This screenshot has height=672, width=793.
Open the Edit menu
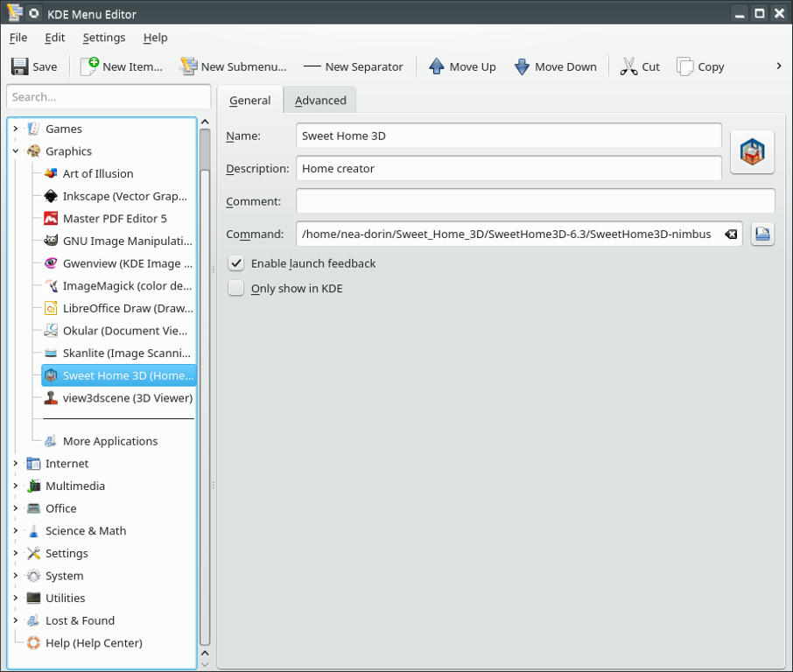coord(54,38)
